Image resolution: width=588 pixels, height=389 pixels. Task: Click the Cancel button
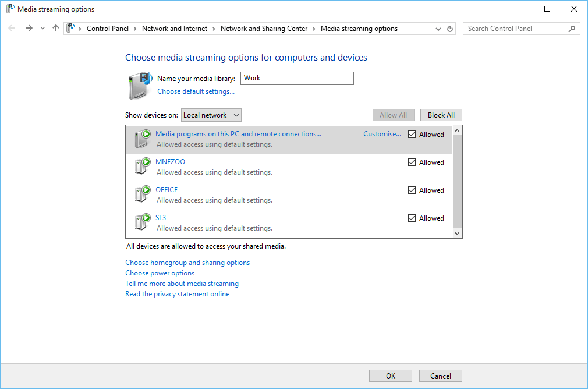tap(441, 376)
